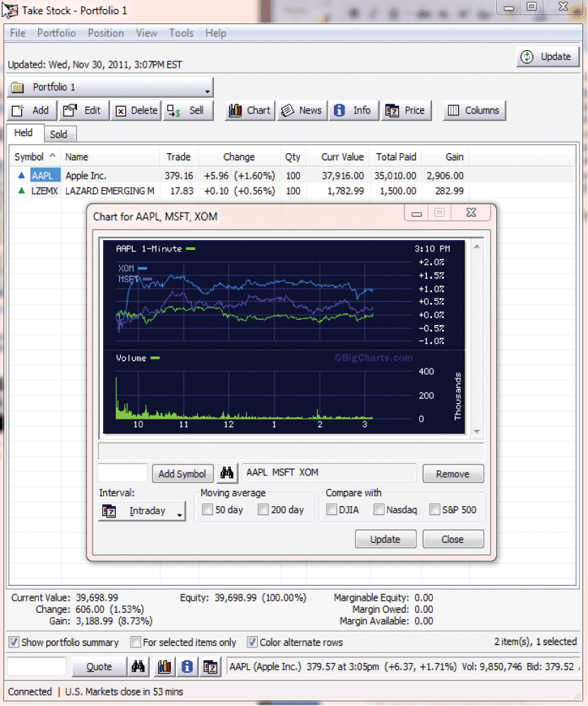The image size is (588, 706).
Task: Click the green refresh Update button at top
Action: coord(548,57)
